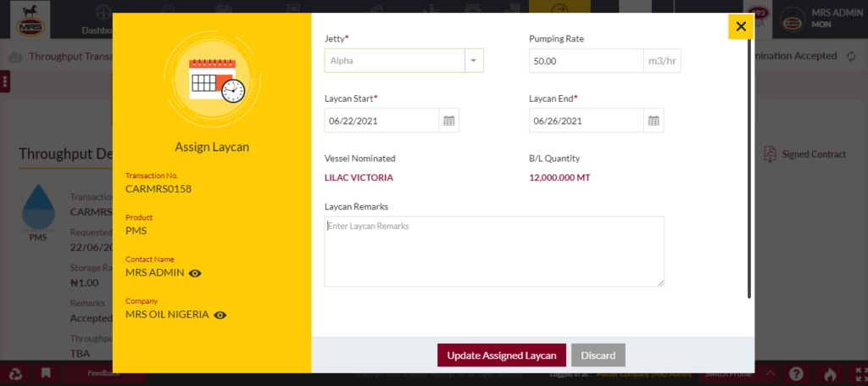Image resolution: width=868 pixels, height=386 pixels.
Task: Open the Laycan End calendar picker
Action: click(x=654, y=120)
